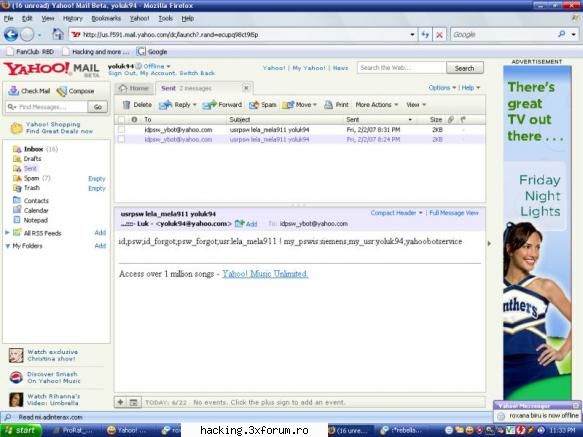Click the Go button for Find Messages

pos(98,107)
